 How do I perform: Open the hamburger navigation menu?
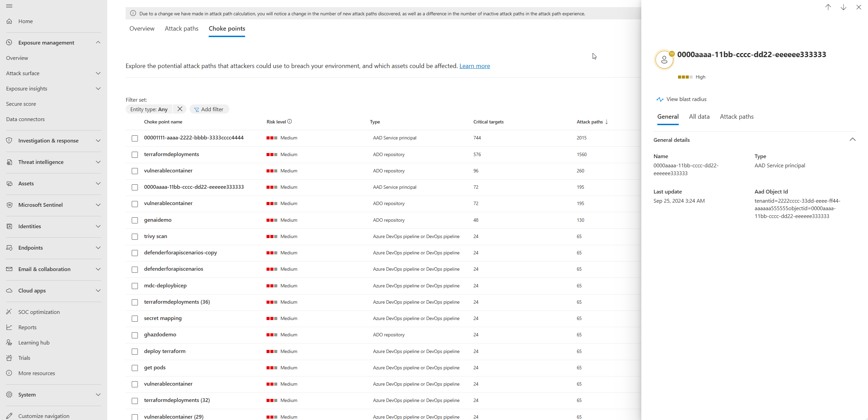point(9,6)
